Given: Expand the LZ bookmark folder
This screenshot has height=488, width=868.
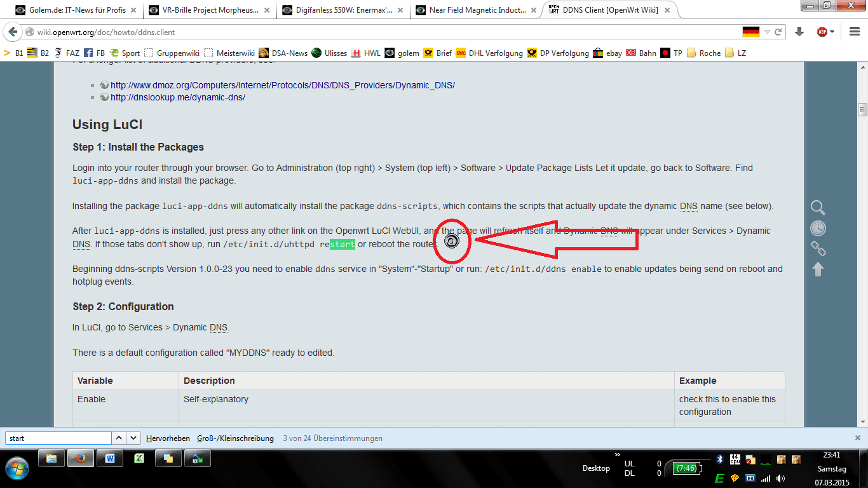Looking at the screenshot, I should pyautogui.click(x=736, y=53).
